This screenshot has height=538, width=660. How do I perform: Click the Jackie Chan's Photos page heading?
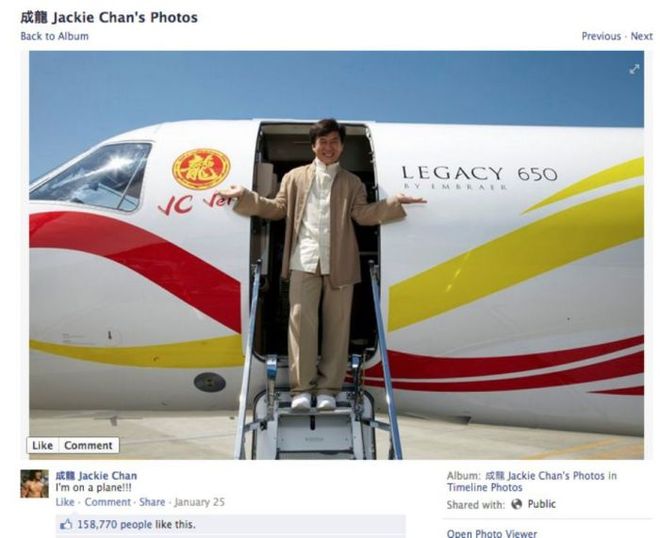click(x=109, y=18)
